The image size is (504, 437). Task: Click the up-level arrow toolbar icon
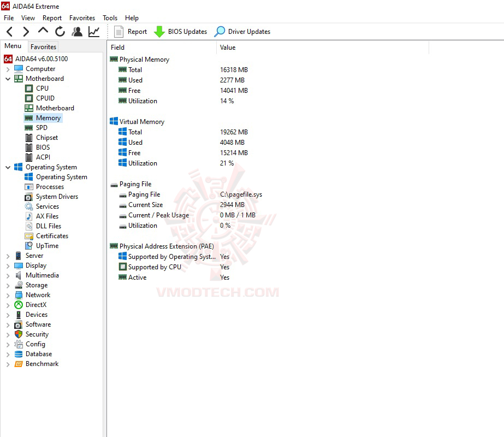pos(43,31)
